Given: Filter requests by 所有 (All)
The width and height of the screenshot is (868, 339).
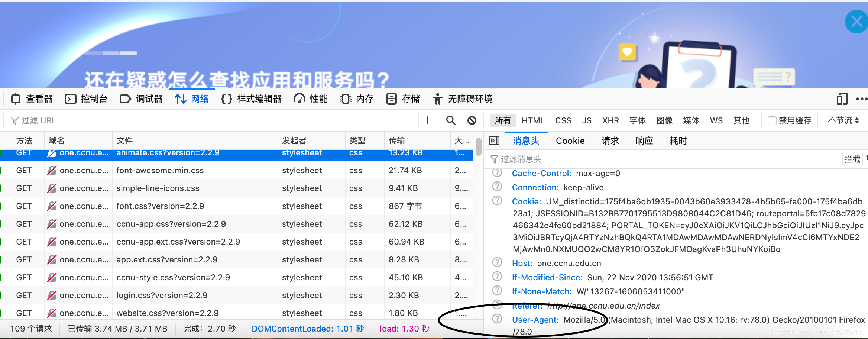Looking at the screenshot, I should pos(503,120).
